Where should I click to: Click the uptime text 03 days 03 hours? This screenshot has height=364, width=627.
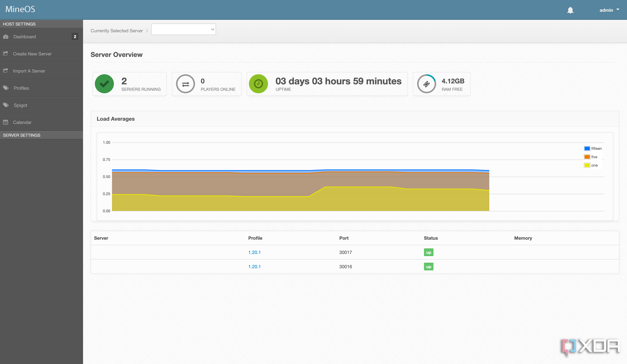click(x=338, y=81)
